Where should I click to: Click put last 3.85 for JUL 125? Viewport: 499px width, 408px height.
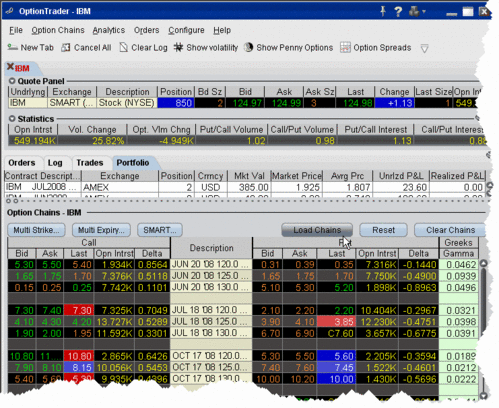pos(336,322)
